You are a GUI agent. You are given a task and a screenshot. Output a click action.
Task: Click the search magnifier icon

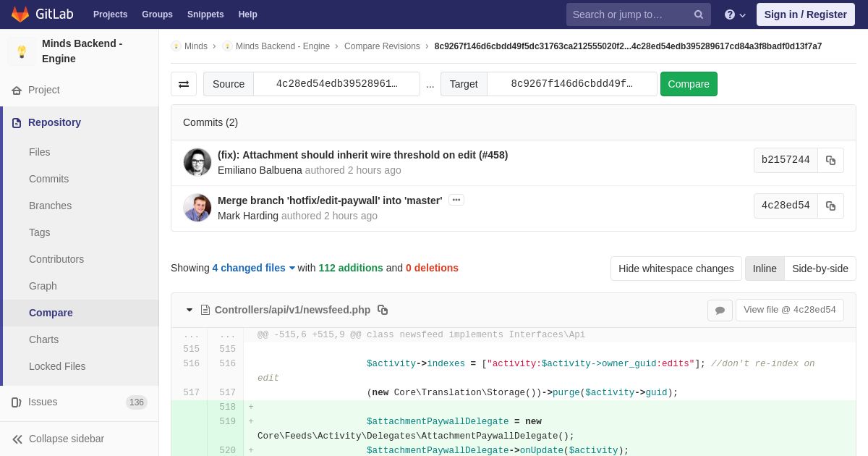pos(698,14)
